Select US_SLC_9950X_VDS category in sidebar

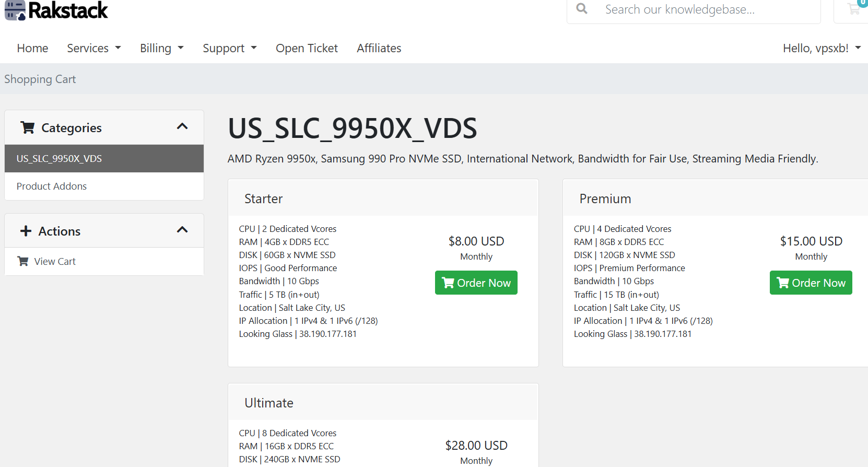pyautogui.click(x=104, y=158)
